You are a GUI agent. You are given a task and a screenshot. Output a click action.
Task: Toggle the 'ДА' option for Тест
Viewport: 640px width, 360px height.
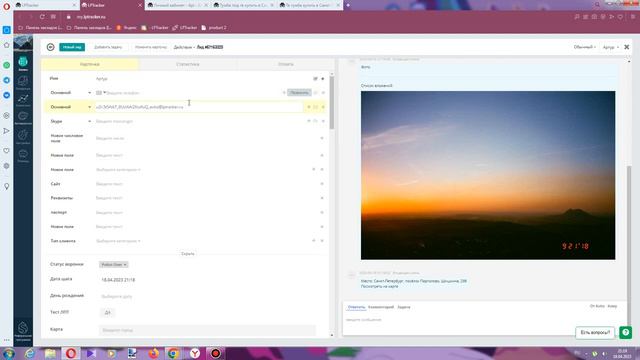(107, 313)
